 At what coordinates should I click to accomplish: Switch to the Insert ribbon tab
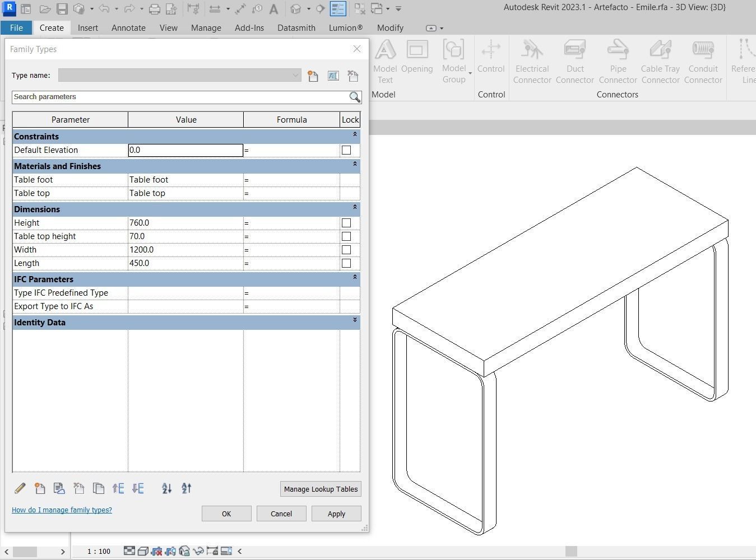coord(88,27)
